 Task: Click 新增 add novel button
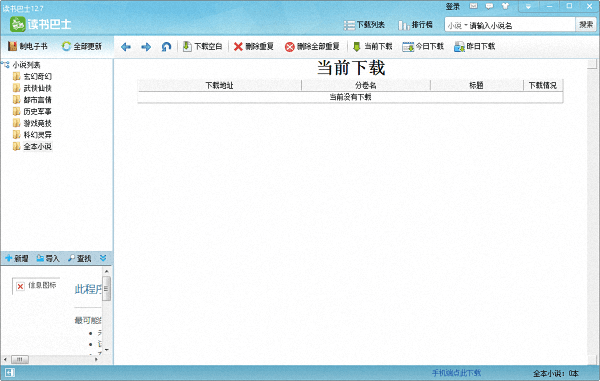(17, 259)
